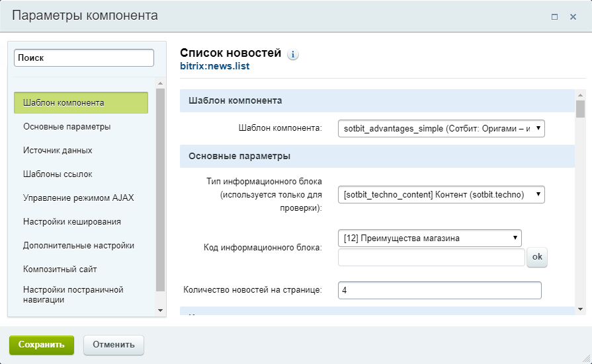Viewport: 592px width, 364px height.
Task: Click the Поиск search field
Action: 84,57
